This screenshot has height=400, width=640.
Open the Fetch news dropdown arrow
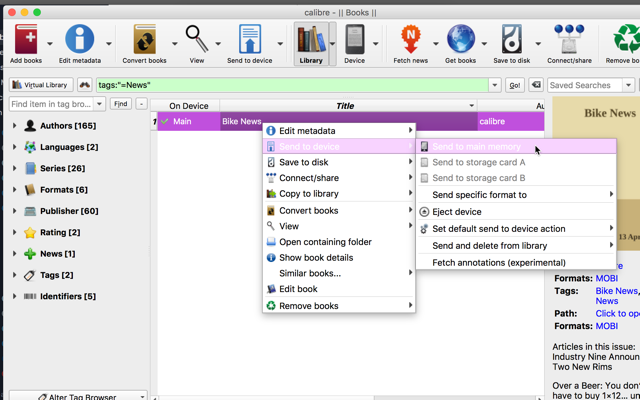(436, 44)
